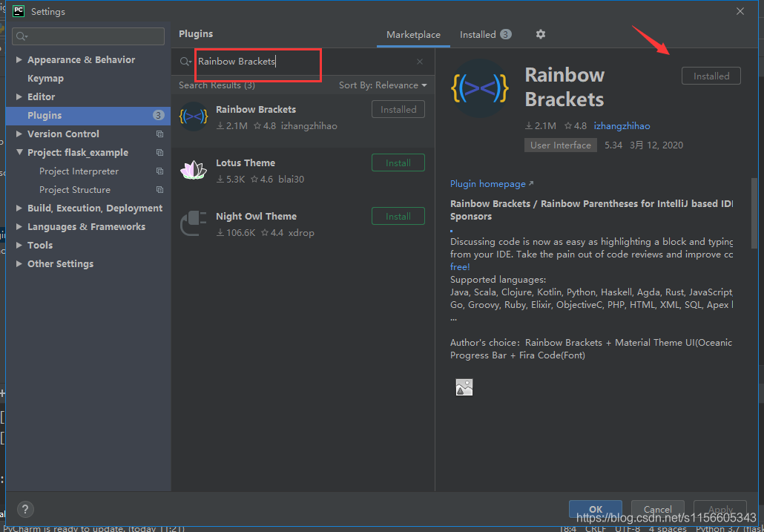Click the Rainbow Brackets icon in results list

pyautogui.click(x=194, y=116)
